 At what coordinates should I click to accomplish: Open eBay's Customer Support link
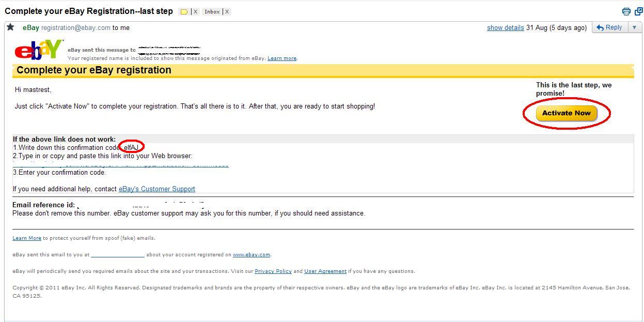[157, 189]
